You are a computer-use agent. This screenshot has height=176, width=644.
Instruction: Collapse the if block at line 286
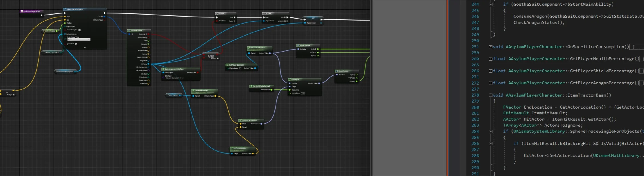click(491, 144)
